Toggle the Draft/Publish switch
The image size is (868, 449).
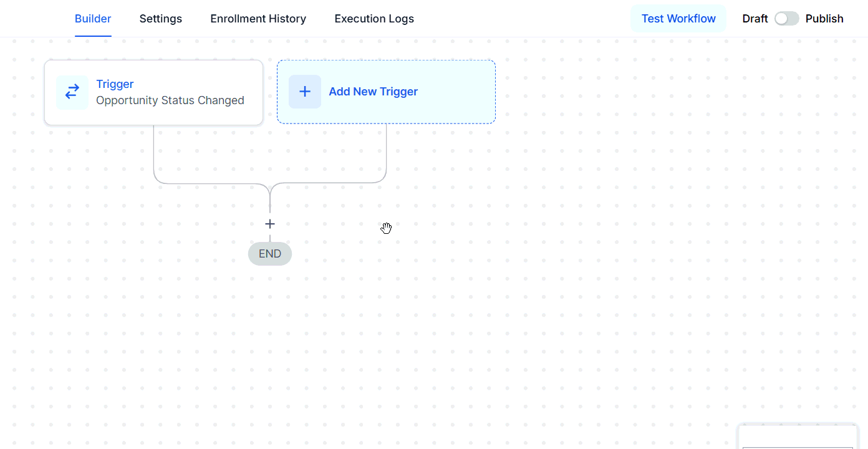coord(786,19)
